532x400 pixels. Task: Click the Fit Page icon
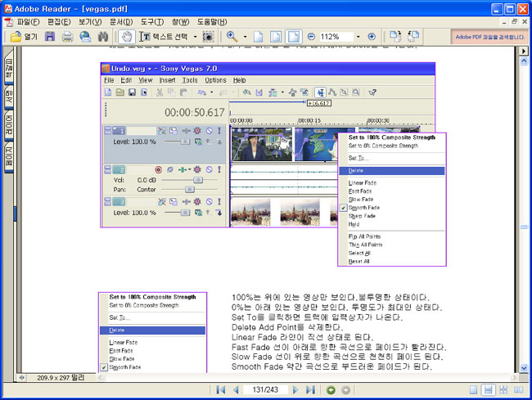276,36
